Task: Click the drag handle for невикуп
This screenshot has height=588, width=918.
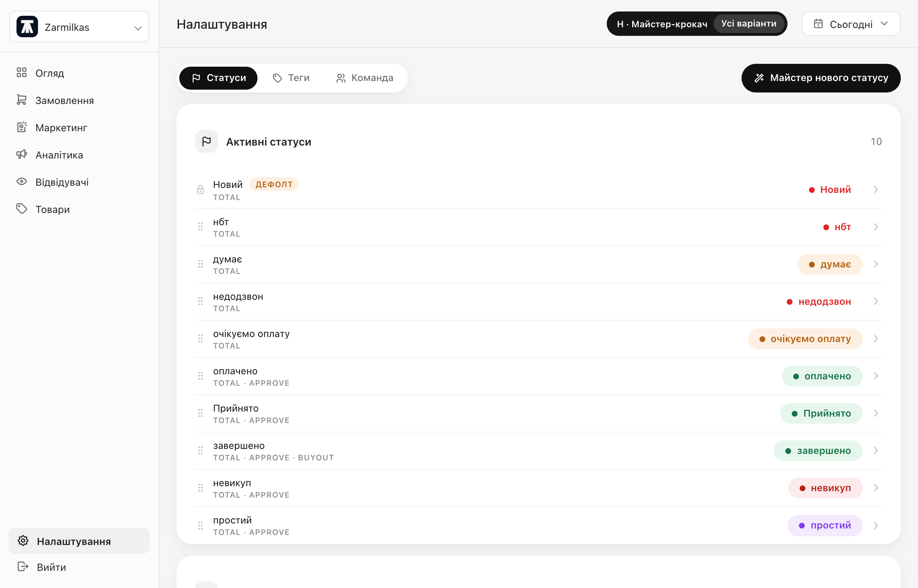Action: point(200,488)
